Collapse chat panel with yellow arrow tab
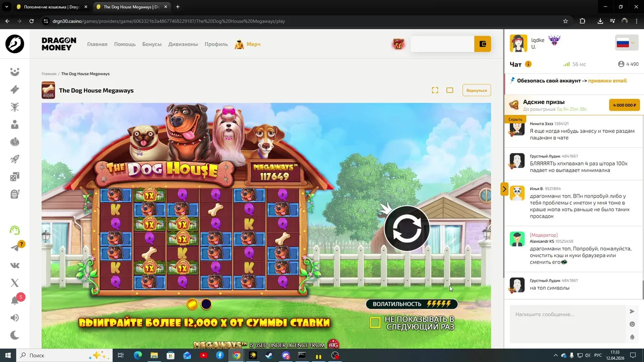 tap(504, 189)
